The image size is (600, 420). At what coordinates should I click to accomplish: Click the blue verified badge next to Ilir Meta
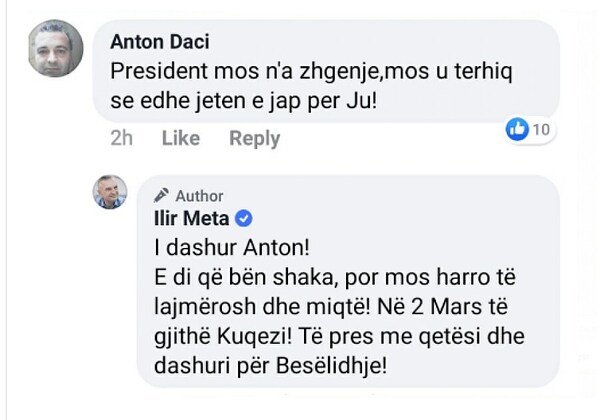(242, 218)
